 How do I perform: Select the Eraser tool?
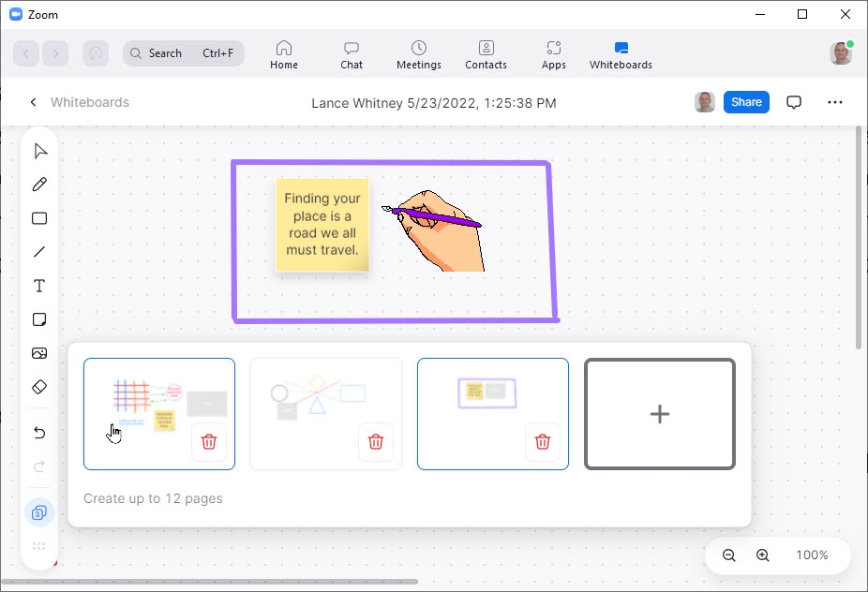pyautogui.click(x=39, y=386)
